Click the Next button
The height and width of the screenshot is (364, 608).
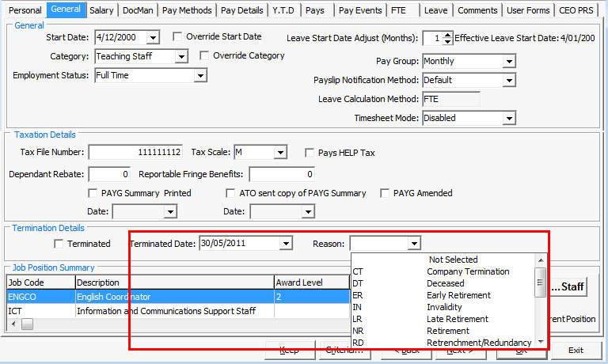click(460, 351)
